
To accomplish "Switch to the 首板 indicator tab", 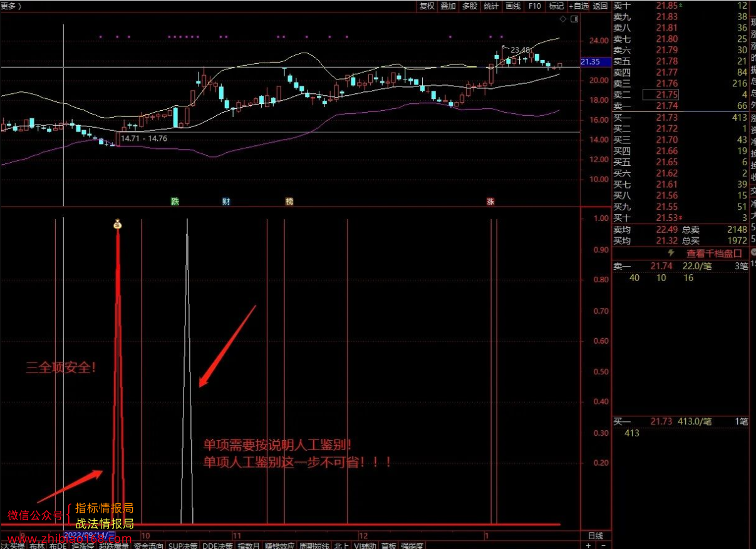I will coord(389,545).
